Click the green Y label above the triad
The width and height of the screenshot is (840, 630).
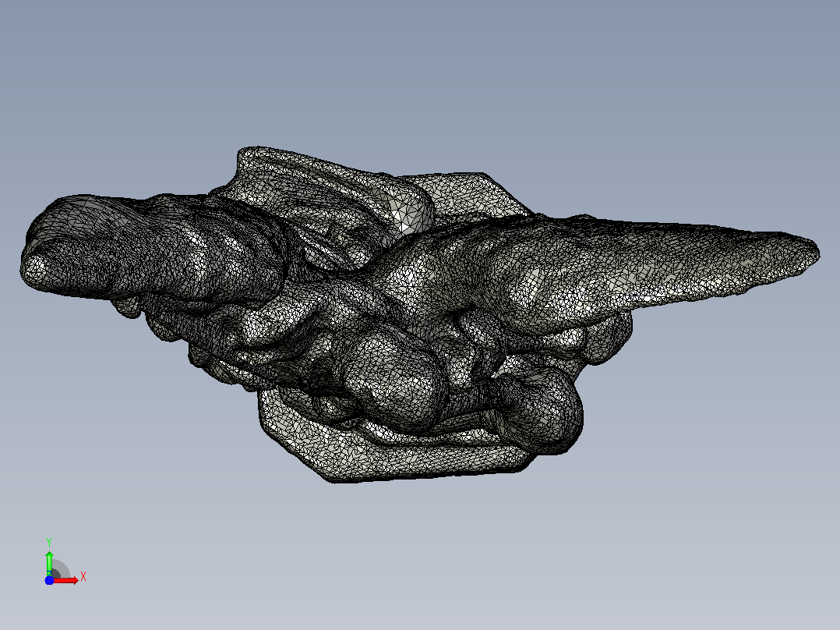pyautogui.click(x=49, y=543)
